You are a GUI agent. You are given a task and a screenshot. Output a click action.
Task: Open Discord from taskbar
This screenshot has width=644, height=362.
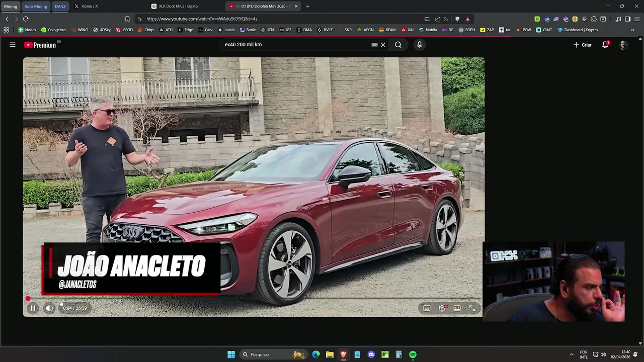(371, 354)
